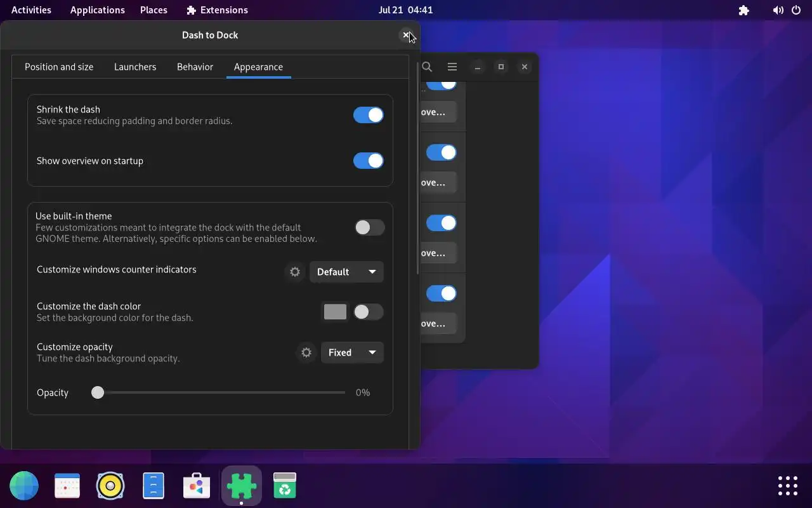Switch to the Position and size tab
The height and width of the screenshot is (508, 812).
[x=59, y=67]
